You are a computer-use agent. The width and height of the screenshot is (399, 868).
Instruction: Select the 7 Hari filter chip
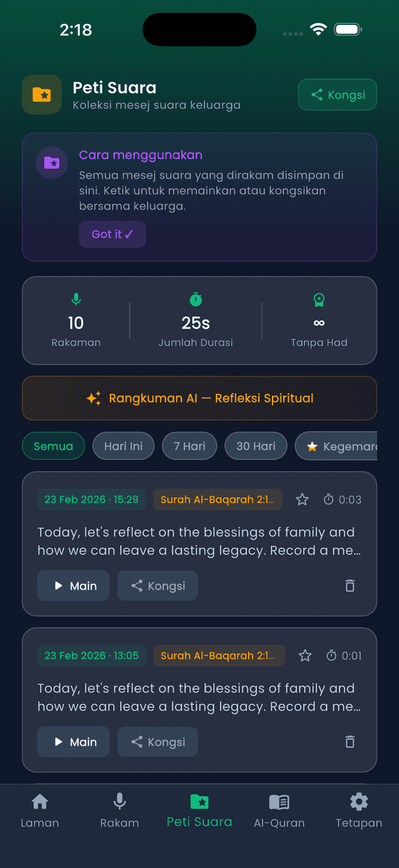pyautogui.click(x=190, y=446)
